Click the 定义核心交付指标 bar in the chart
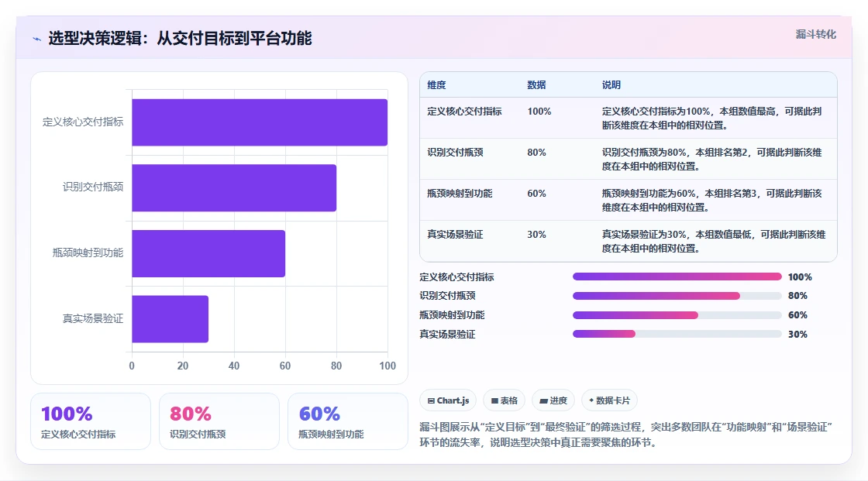 pos(260,122)
